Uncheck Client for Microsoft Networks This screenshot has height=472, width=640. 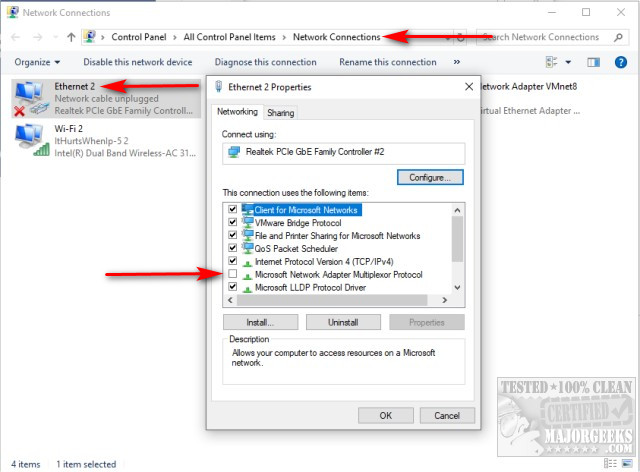click(x=233, y=209)
